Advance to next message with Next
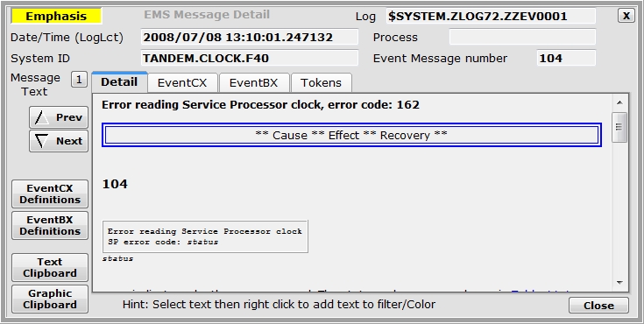Image resolution: width=644 pixels, height=324 pixels. click(59, 141)
